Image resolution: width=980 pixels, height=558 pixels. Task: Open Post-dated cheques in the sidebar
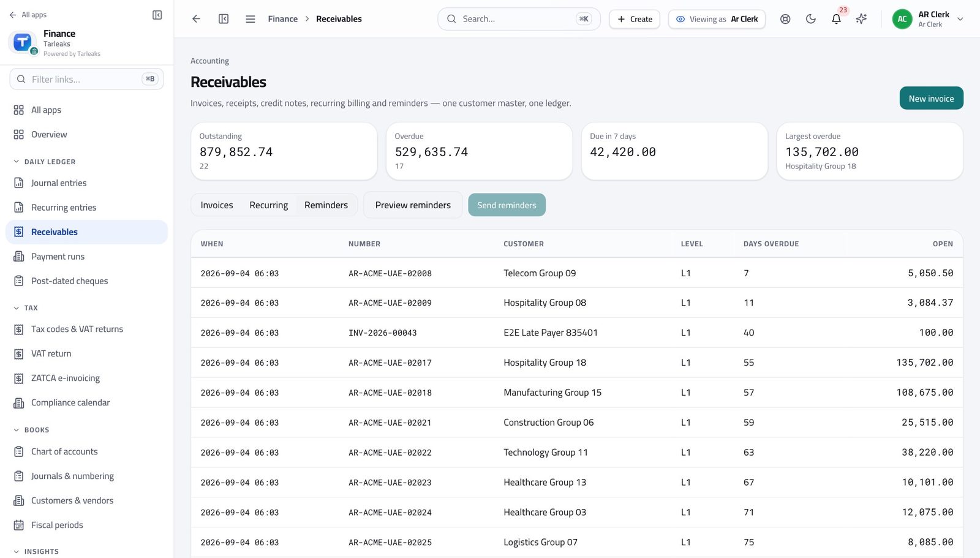(86, 281)
